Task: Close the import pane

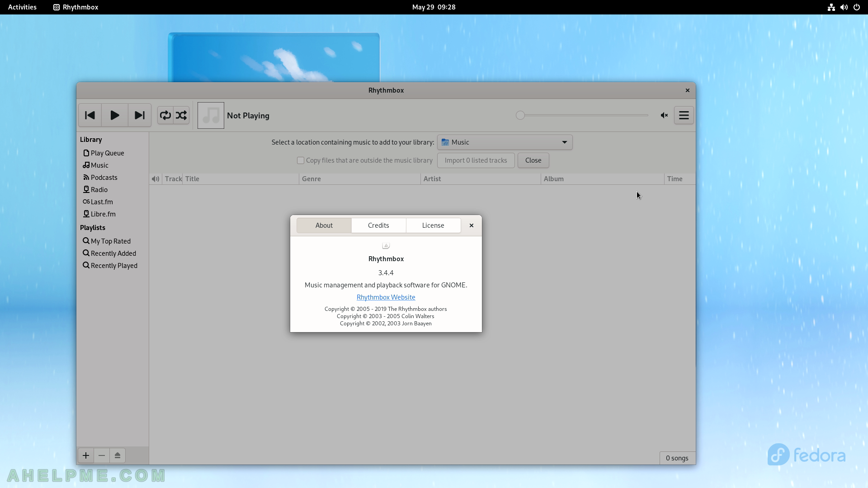Action: point(533,160)
